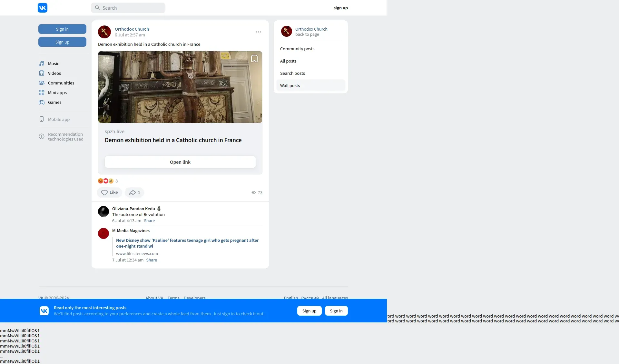The height and width of the screenshot is (364, 619).
Task: Select Search posts menu item
Action: (x=292, y=73)
